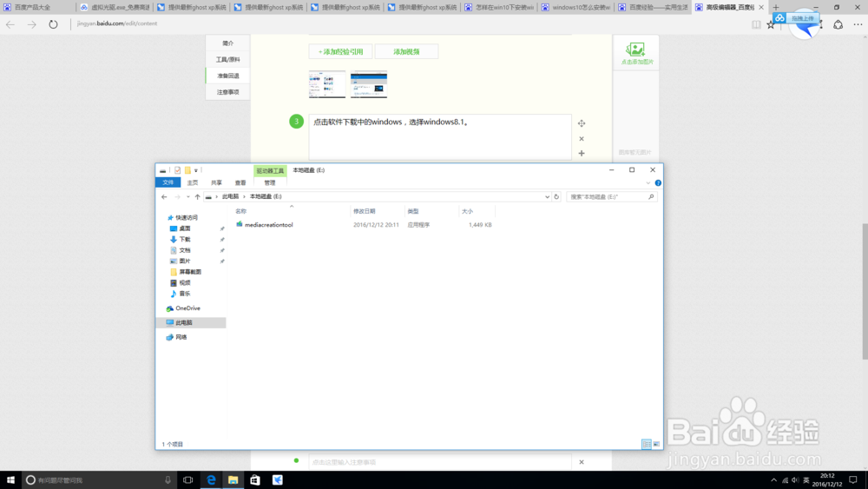Switch to 百度经验——实用生活 browser tab
Screen dimensions: 868x489
(x=654, y=7)
